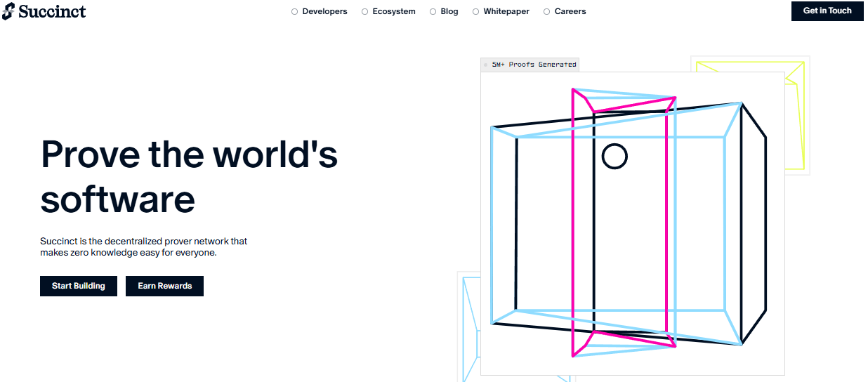This screenshot has width=868, height=382.
Task: Click the "Succinct is the decentralized prover network" paragraph
Action: click(x=144, y=246)
